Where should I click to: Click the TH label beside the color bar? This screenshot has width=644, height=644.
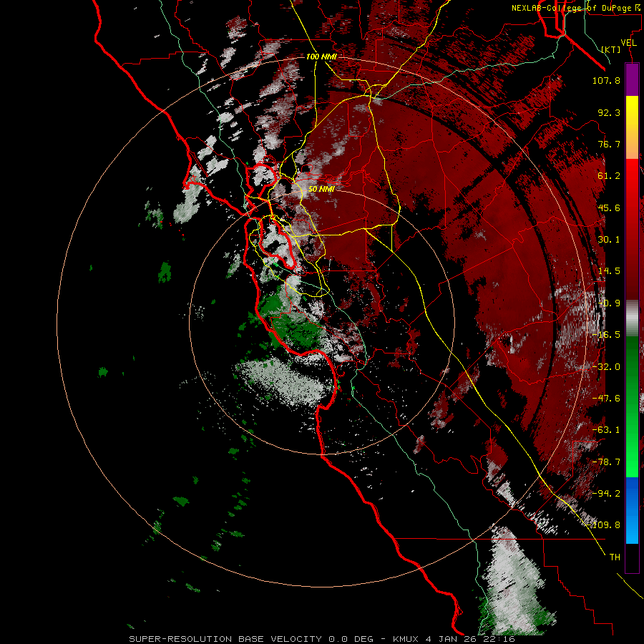(x=615, y=557)
